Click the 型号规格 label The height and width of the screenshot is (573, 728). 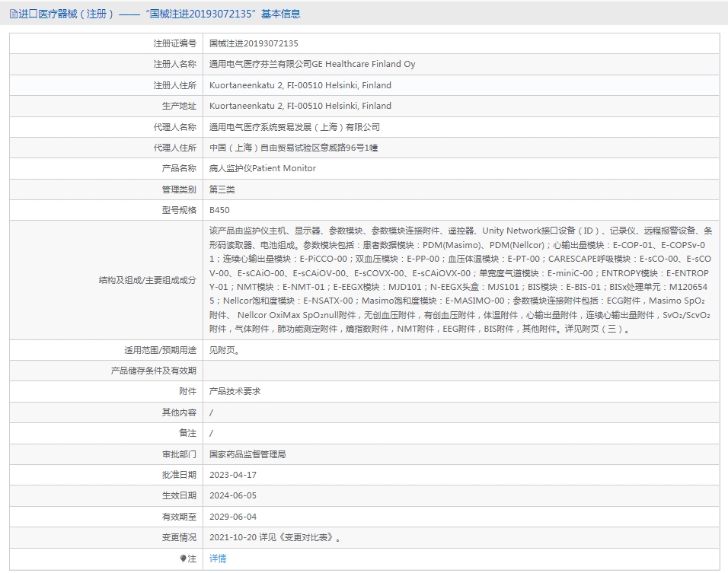tap(179, 210)
